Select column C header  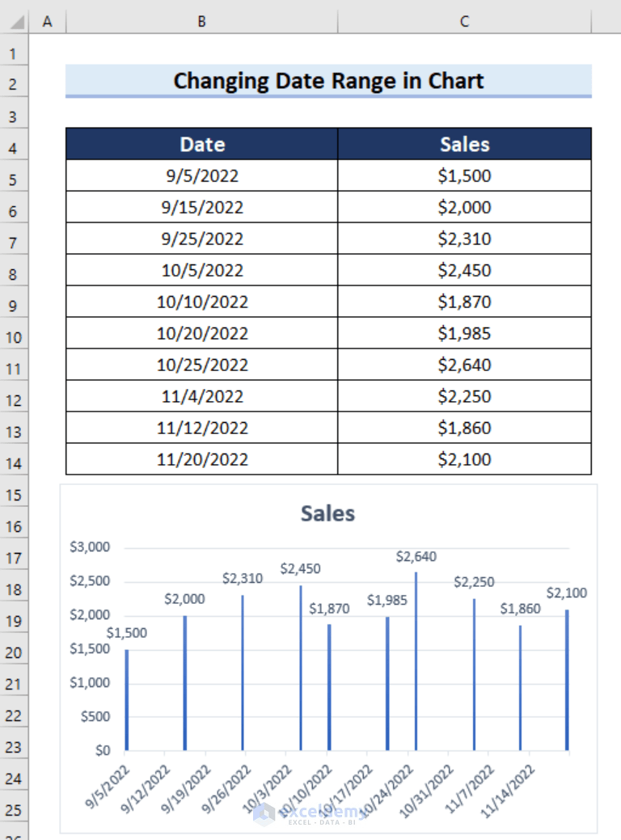(463, 21)
